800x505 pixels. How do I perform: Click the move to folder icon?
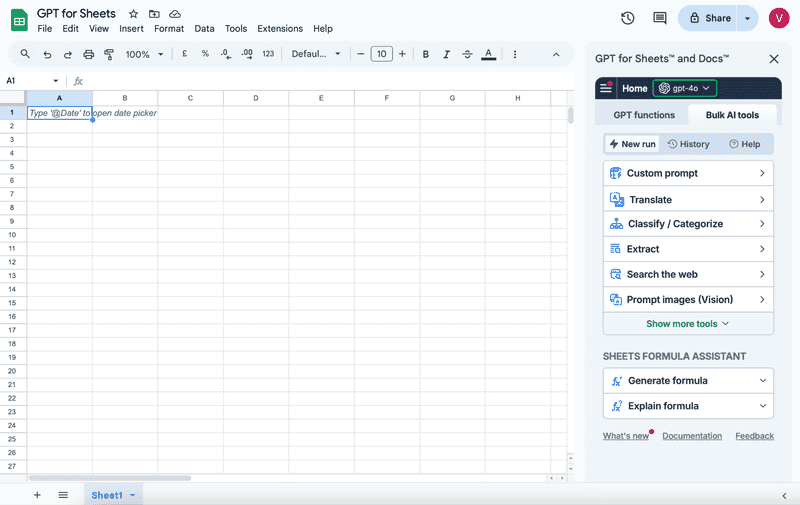154,14
